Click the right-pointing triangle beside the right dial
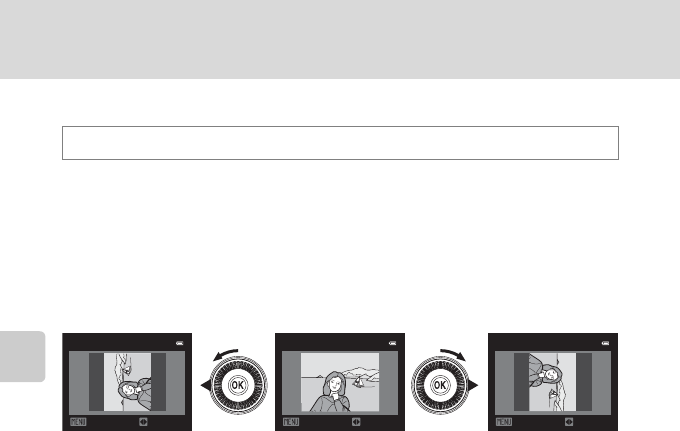680x431 pixels. 473,385
